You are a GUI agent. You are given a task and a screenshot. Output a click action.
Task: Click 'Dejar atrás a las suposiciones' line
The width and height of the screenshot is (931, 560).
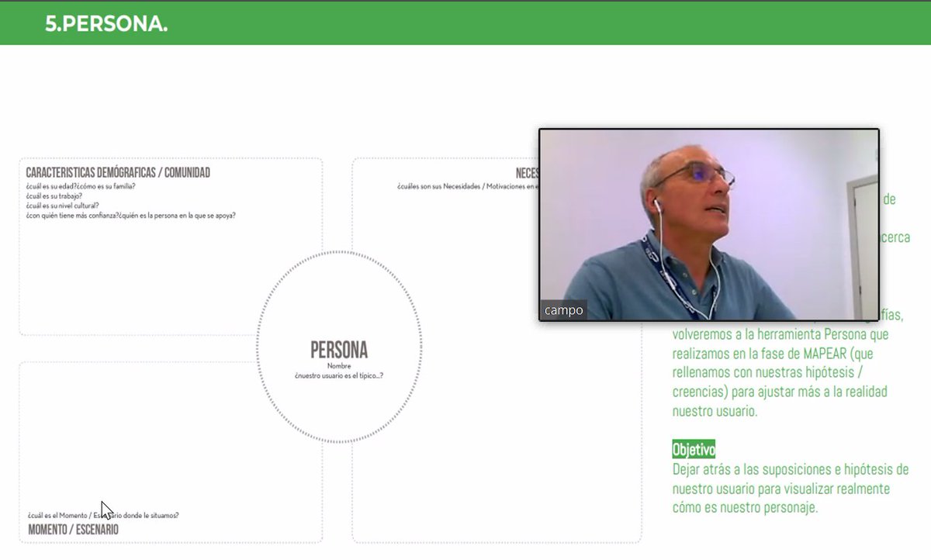point(790,469)
